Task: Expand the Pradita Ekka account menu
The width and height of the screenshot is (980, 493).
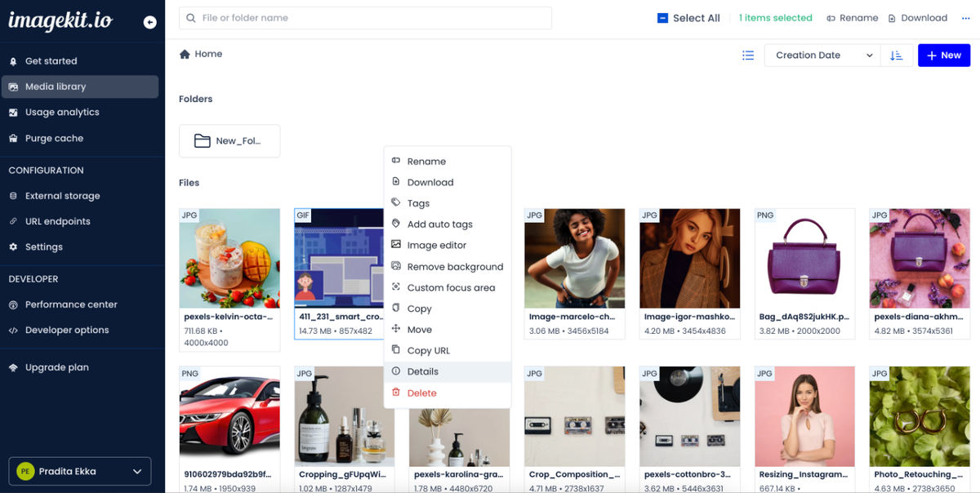Action: click(79, 471)
